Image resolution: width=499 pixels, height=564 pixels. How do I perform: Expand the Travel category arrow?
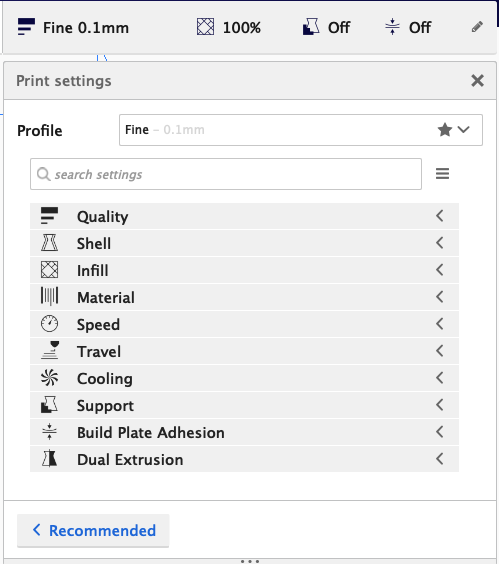(440, 351)
